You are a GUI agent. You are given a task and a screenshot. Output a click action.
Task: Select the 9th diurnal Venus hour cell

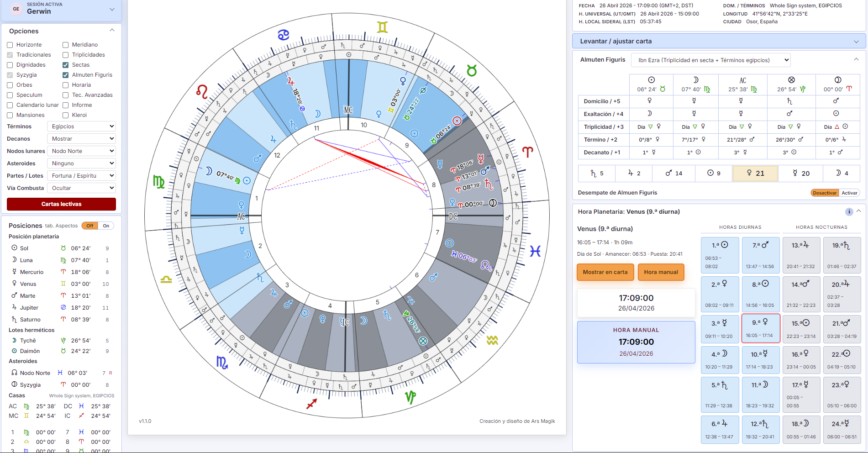(x=761, y=328)
